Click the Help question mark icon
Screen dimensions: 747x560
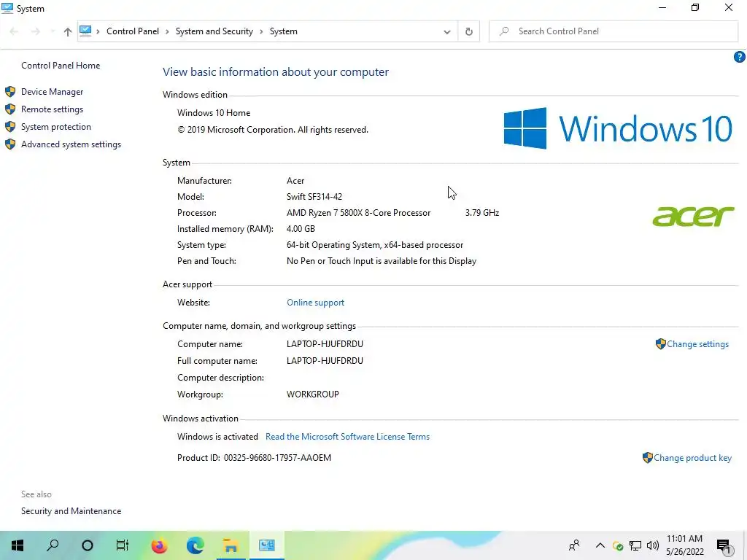[739, 57]
